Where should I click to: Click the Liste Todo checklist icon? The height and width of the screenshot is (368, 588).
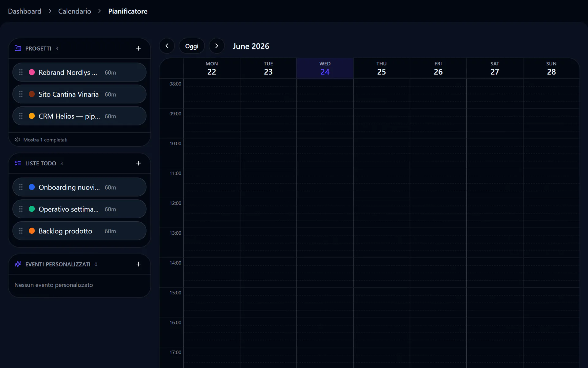18,163
